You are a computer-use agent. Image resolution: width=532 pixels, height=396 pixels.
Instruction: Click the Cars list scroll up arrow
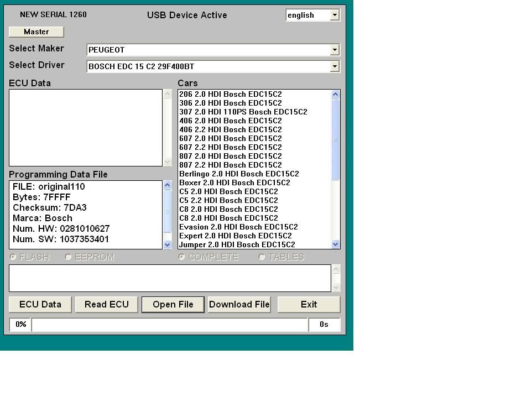335,95
